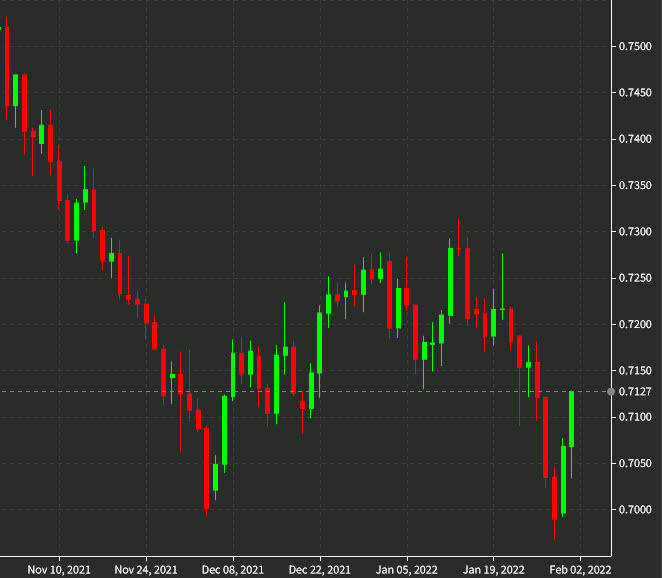This screenshot has height=578, width=662.
Task: Click the 0.7127 current price label
Action: pyautogui.click(x=636, y=391)
